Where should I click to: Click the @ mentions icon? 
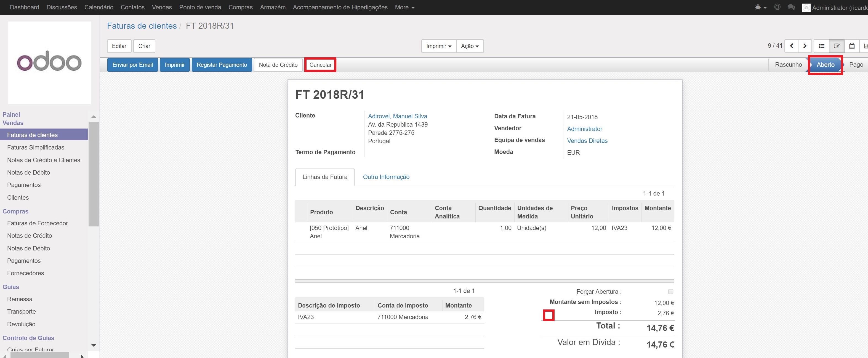pyautogui.click(x=777, y=7)
